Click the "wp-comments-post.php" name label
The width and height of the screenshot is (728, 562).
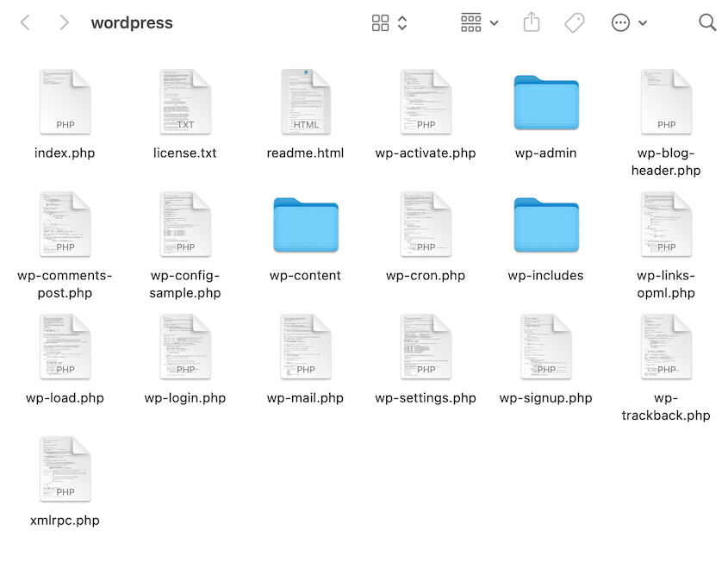coord(65,284)
